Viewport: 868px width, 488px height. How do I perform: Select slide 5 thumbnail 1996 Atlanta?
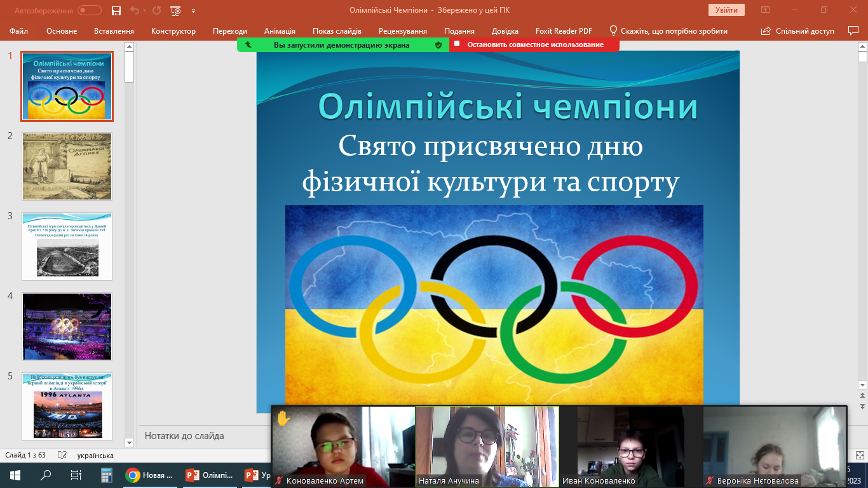tap(67, 407)
